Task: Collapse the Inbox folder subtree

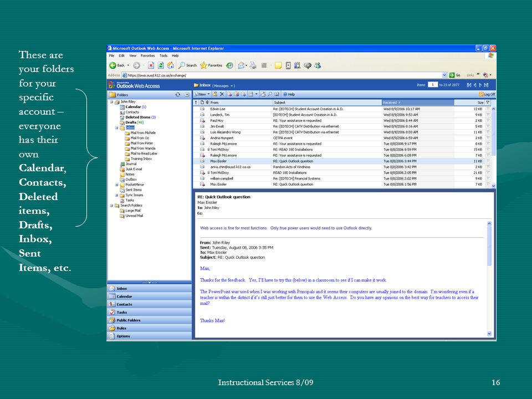Action: pyautogui.click(x=116, y=128)
